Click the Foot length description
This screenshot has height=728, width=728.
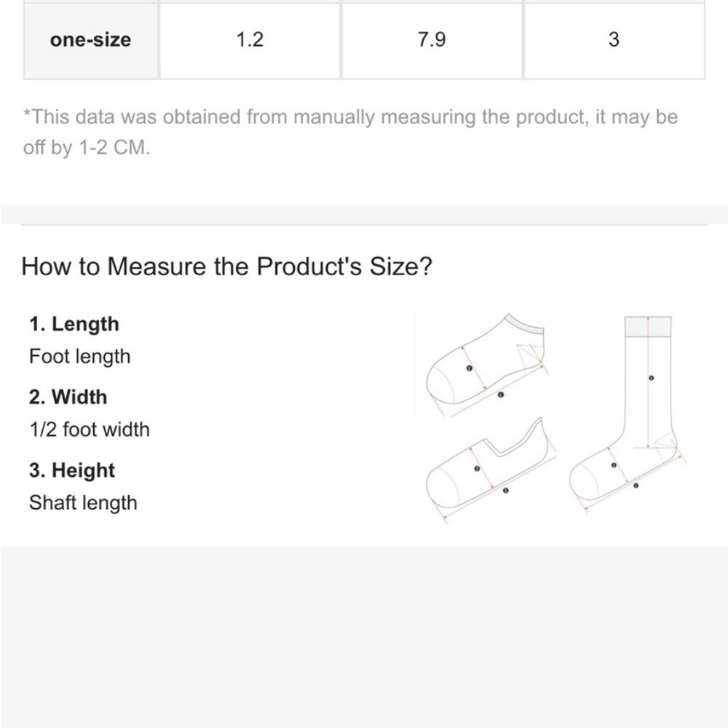[x=80, y=357]
